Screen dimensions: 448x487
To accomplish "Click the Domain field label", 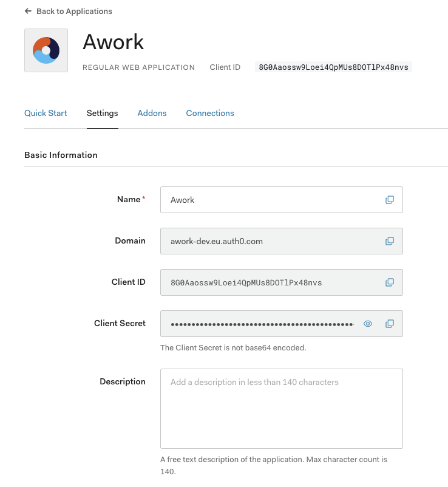I will pyautogui.click(x=130, y=240).
